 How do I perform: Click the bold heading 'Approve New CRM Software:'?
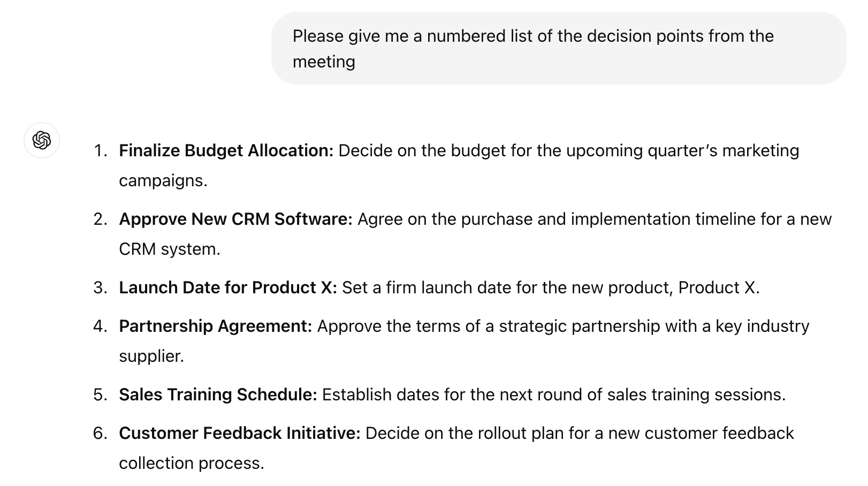tap(235, 219)
